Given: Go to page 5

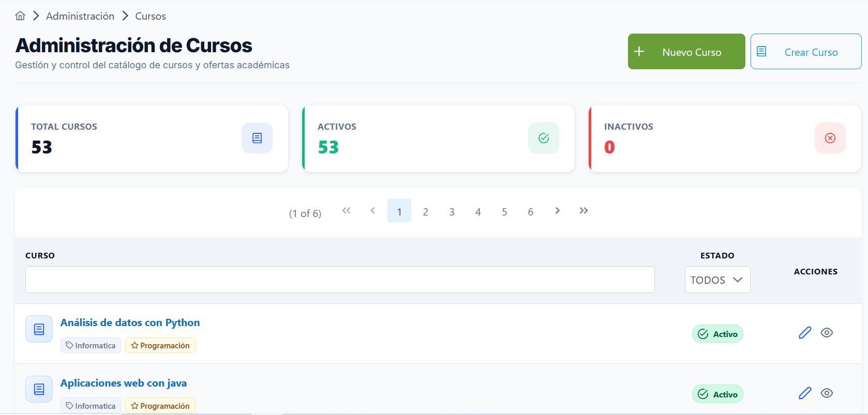Looking at the screenshot, I should click(504, 212).
